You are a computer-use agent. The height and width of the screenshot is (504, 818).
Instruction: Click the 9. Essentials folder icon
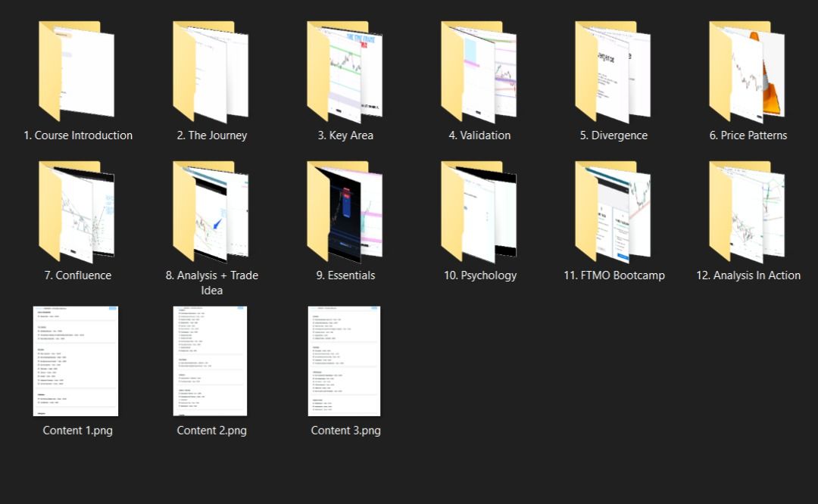345,211
